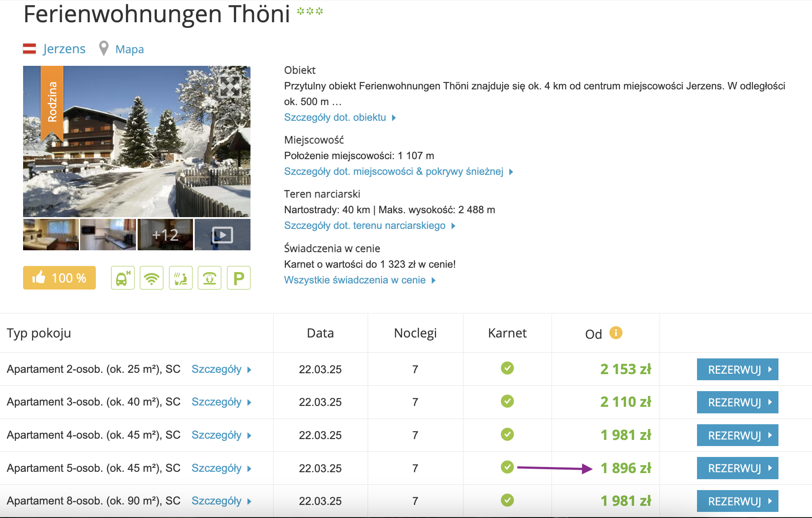Open the main snowy chalet photo

[x=137, y=141]
